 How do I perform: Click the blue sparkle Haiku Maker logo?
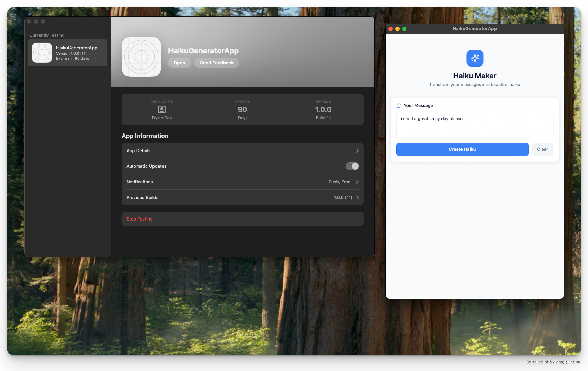click(475, 58)
